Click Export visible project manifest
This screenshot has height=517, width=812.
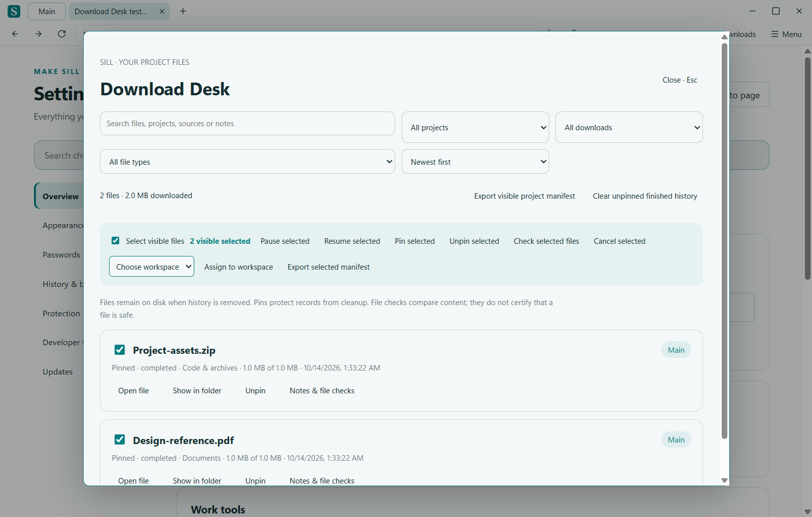pyautogui.click(x=525, y=196)
